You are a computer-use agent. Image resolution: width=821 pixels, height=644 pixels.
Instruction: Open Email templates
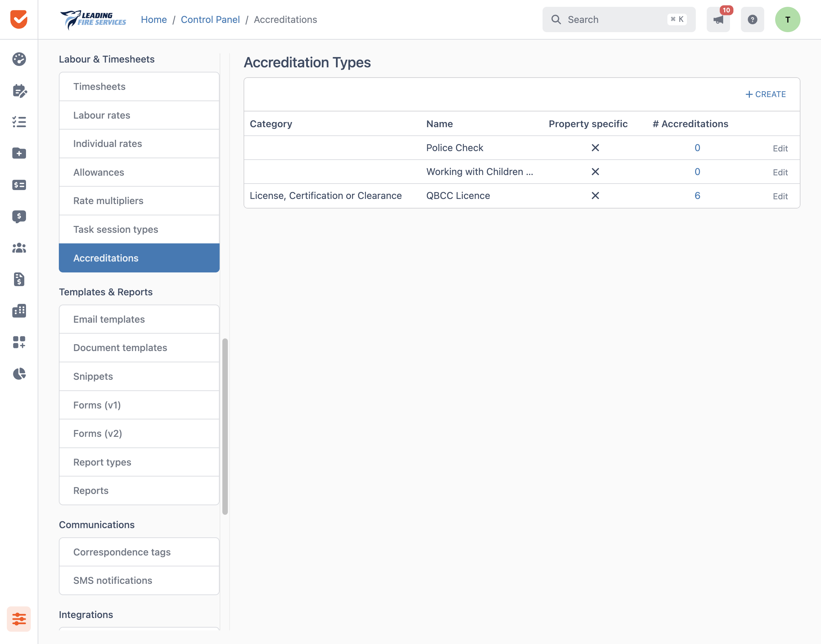click(x=139, y=319)
